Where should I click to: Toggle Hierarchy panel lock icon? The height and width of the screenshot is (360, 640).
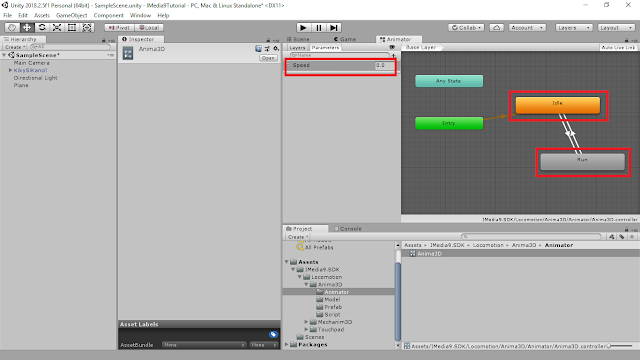pos(103,40)
